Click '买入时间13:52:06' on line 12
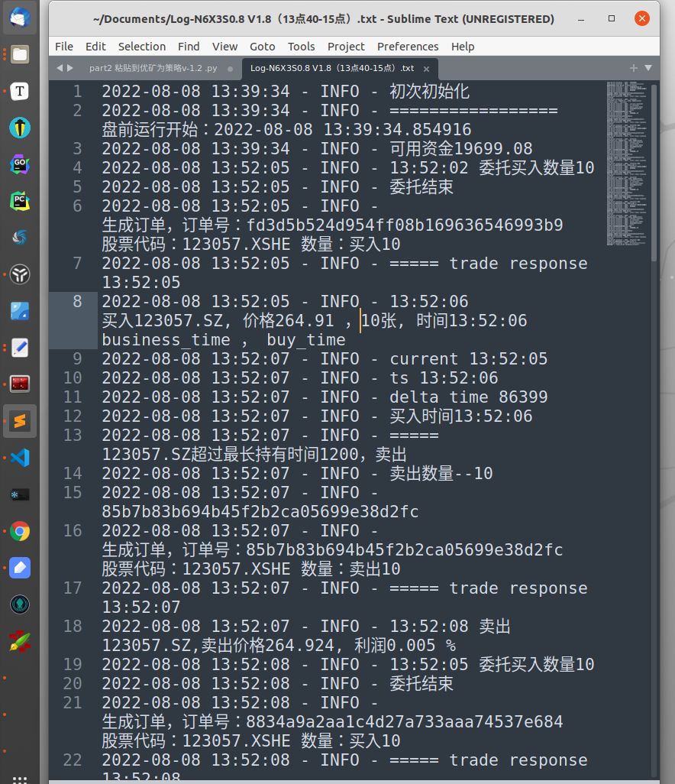Screen dimensions: 675x784 [x=460, y=416]
